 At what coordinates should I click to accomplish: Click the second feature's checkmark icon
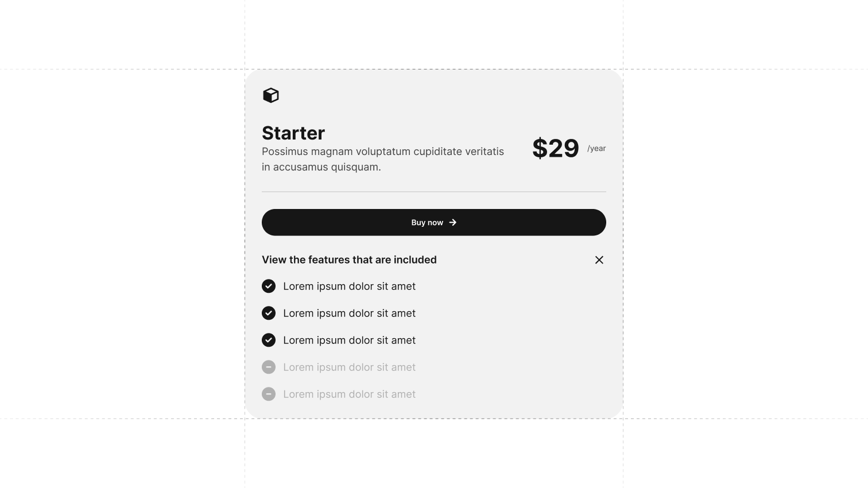[x=269, y=313]
